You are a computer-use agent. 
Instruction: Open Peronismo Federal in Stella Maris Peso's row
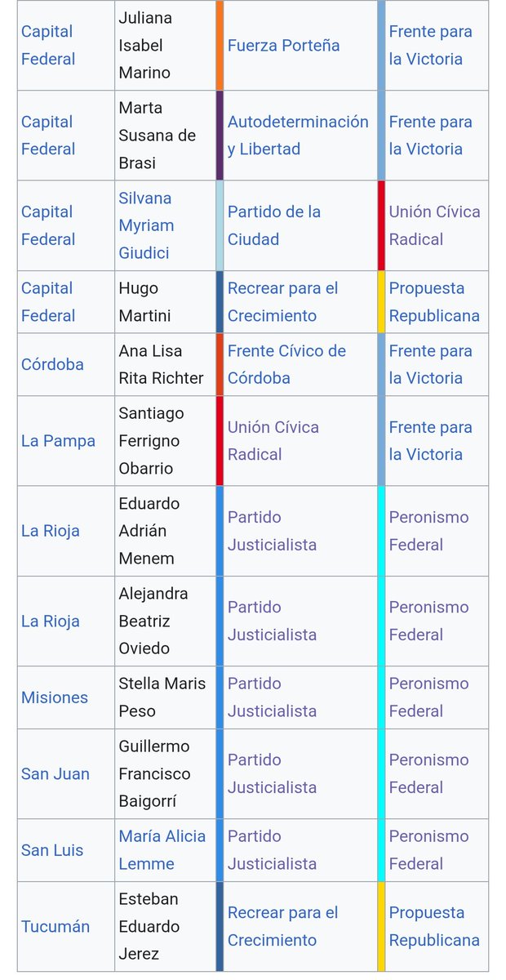coord(428,697)
